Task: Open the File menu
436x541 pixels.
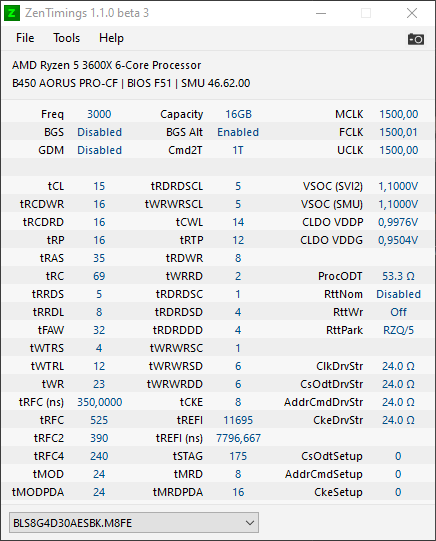Action: [x=25, y=38]
